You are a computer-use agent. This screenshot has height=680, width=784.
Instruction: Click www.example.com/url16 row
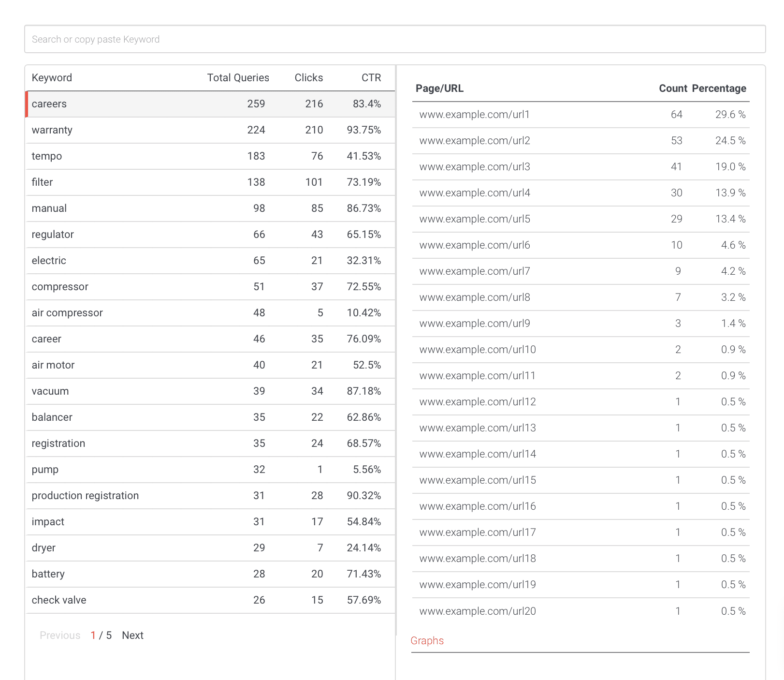click(x=581, y=506)
